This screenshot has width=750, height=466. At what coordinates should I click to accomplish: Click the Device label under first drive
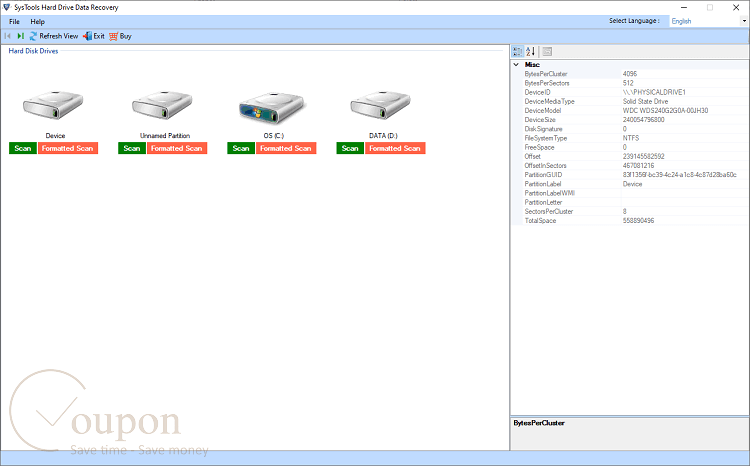pos(55,136)
